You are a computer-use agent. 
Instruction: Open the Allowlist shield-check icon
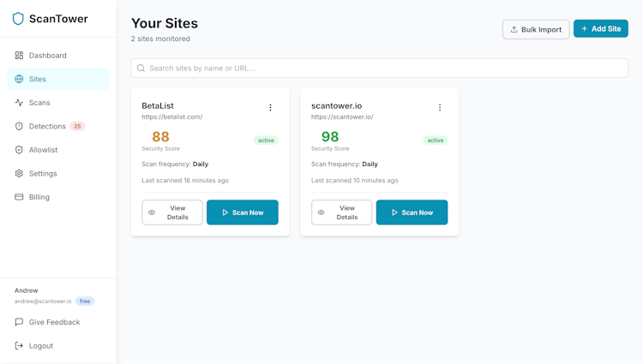(19, 150)
